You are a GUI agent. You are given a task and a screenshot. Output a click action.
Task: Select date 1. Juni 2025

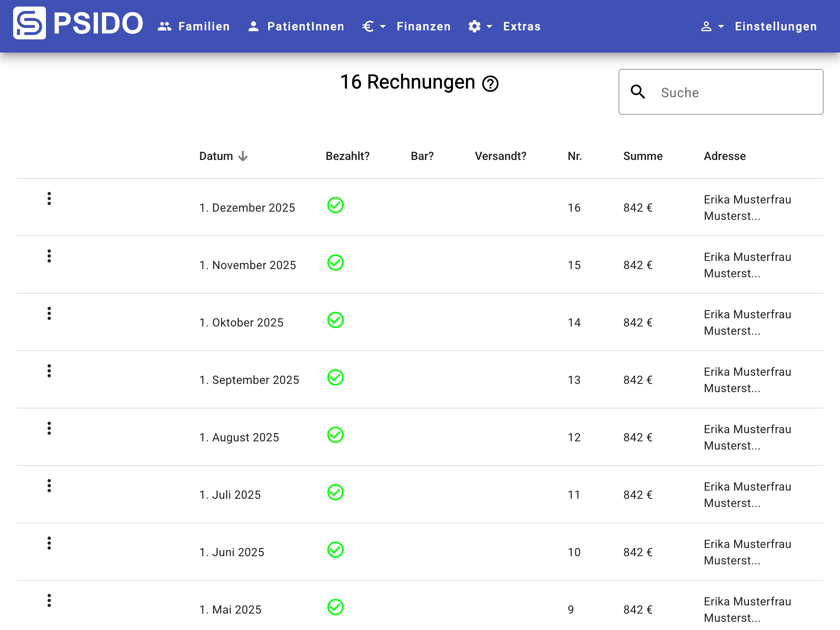[232, 552]
